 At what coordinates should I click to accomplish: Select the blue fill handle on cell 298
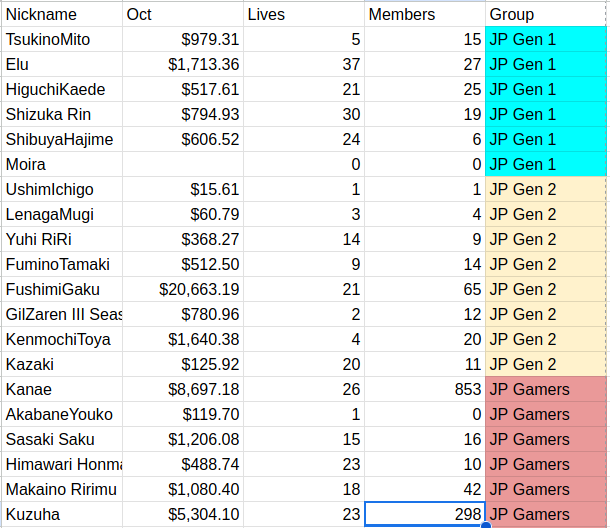tap(486, 525)
